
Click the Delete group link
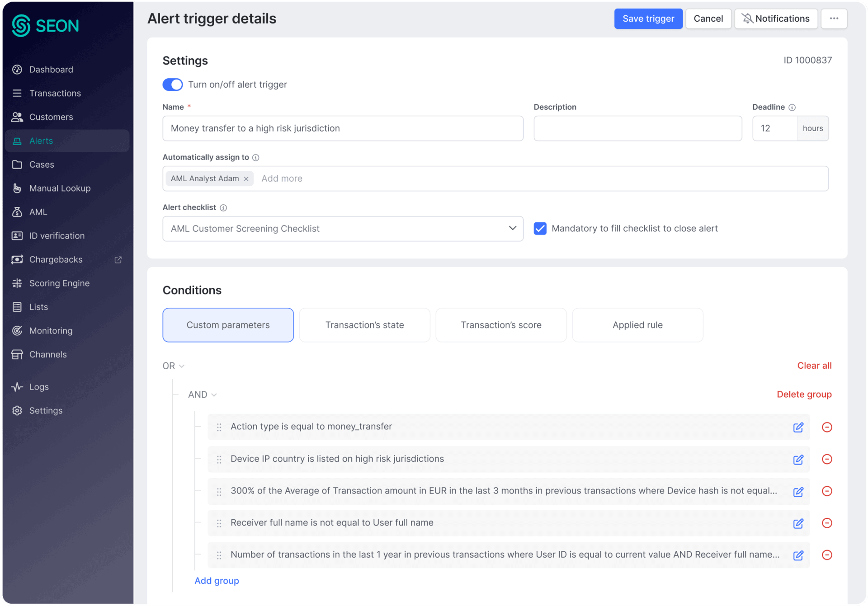[804, 395]
